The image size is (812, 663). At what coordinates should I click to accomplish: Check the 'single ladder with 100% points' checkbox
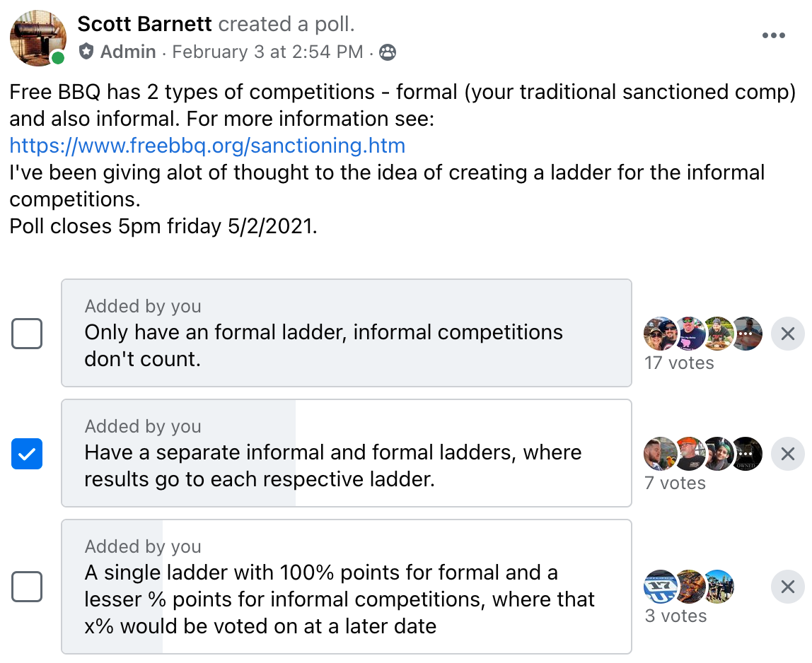tap(27, 587)
